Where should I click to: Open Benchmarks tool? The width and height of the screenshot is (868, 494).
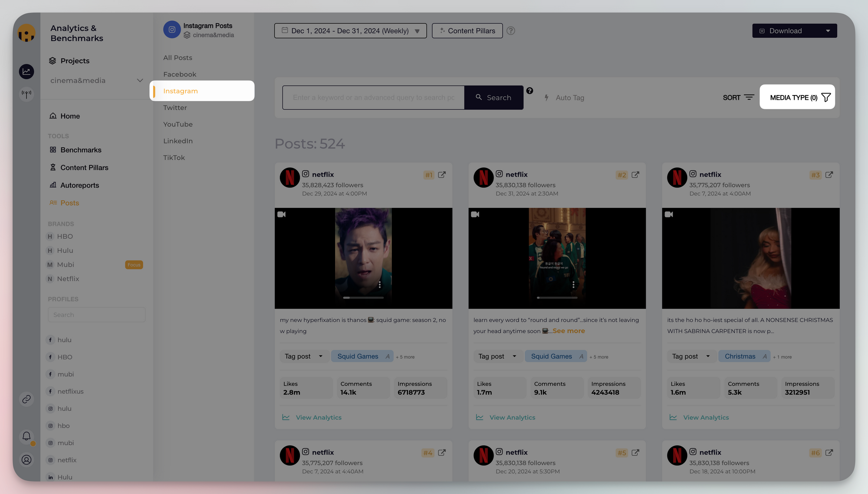click(76, 150)
